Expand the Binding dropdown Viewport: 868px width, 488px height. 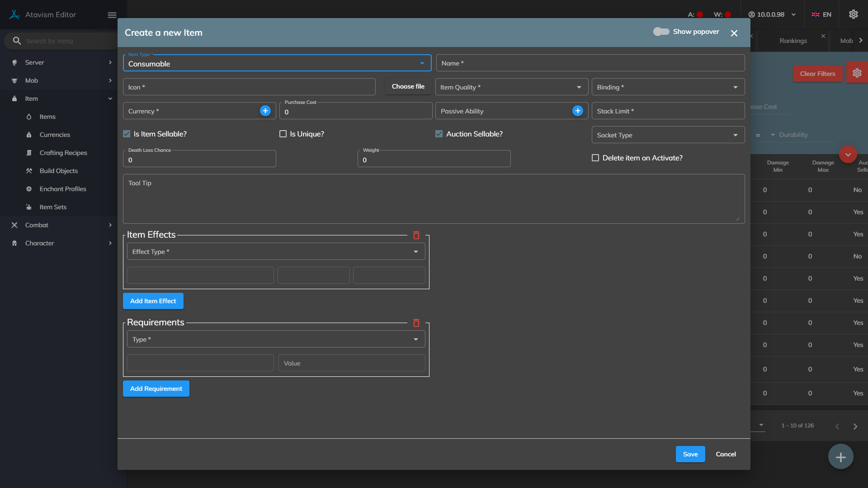click(668, 87)
